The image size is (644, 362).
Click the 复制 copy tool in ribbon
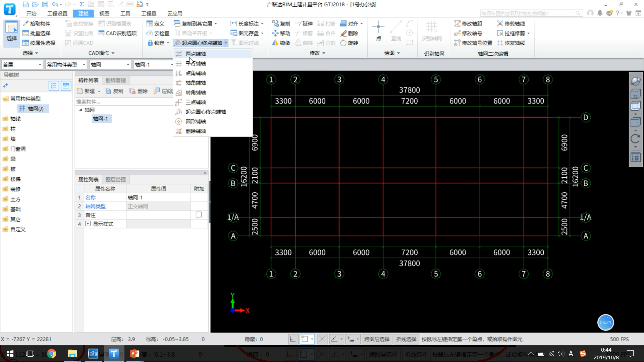[x=281, y=23]
